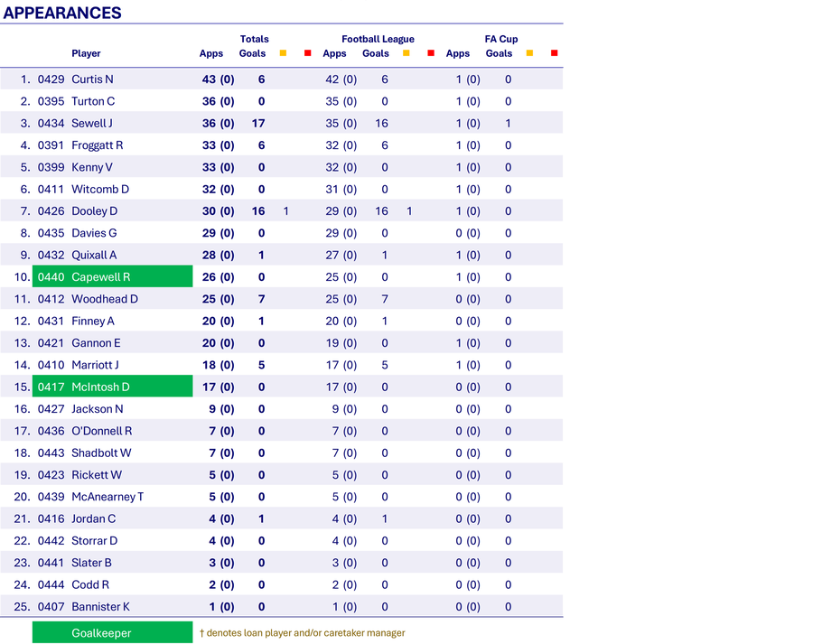This screenshot has width=813, height=644.
Task: Click Curtis N total apps 43 (0)
Action: click(219, 79)
